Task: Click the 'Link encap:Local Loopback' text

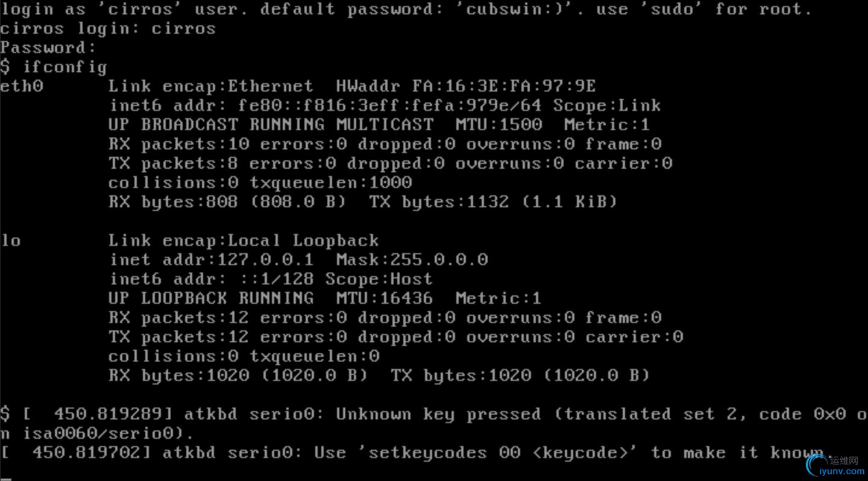Action: [x=244, y=241]
